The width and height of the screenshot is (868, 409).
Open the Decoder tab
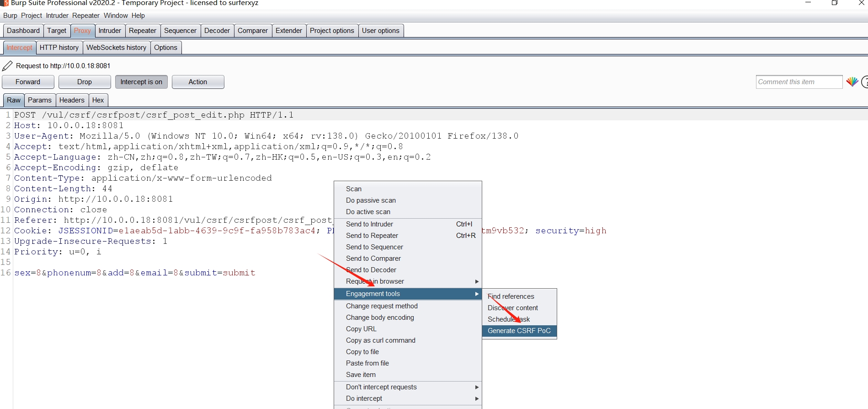point(217,31)
